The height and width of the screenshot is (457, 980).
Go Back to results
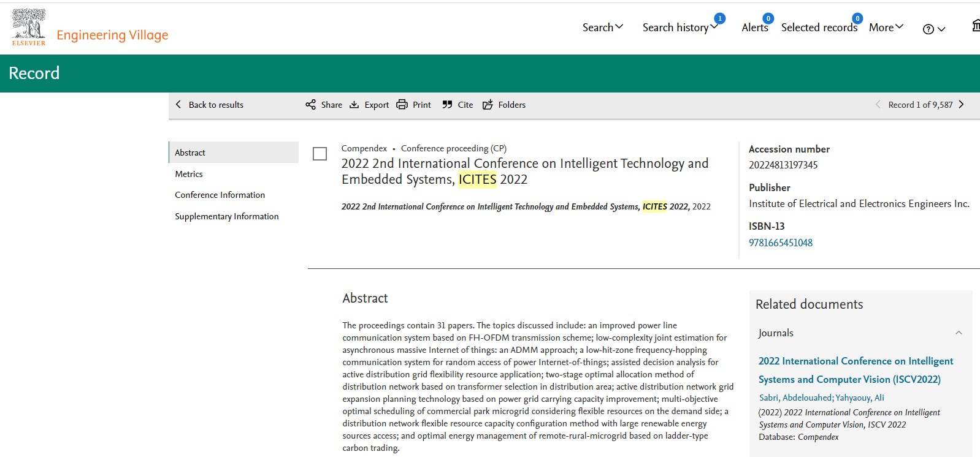pos(209,105)
